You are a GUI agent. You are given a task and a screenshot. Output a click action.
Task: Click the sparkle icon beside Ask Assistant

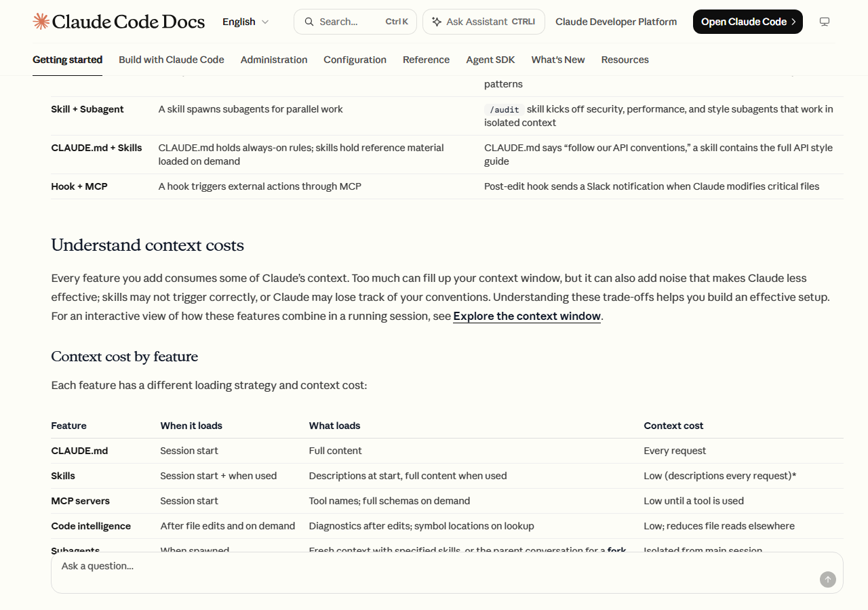[x=437, y=22]
